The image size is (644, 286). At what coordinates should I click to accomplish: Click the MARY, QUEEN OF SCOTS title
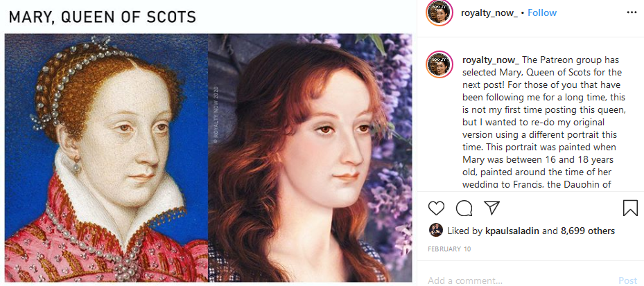click(x=102, y=16)
